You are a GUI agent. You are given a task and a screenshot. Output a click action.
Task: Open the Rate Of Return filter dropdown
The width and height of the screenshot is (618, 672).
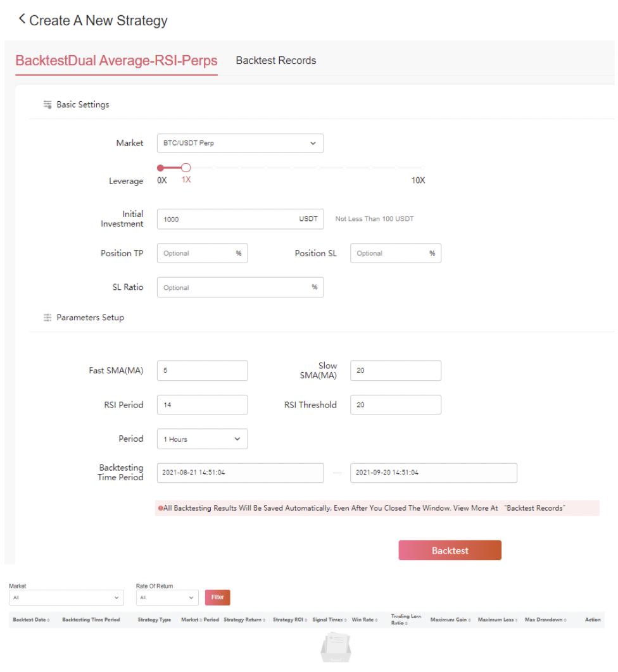(167, 597)
